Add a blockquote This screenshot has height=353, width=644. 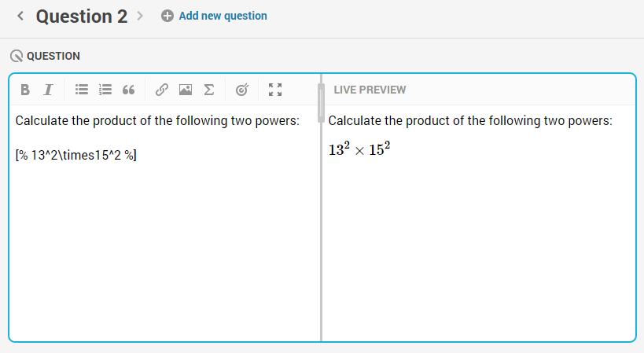pos(128,90)
